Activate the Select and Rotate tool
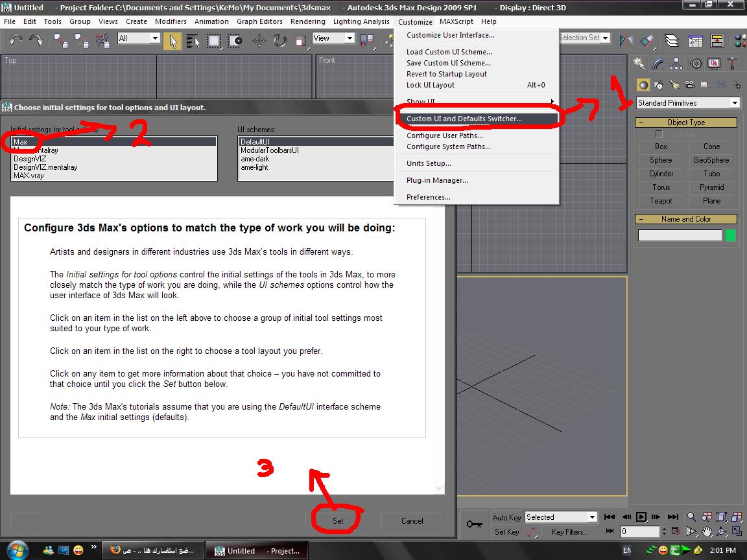Screen dimensions: 747x560 tap(280, 41)
